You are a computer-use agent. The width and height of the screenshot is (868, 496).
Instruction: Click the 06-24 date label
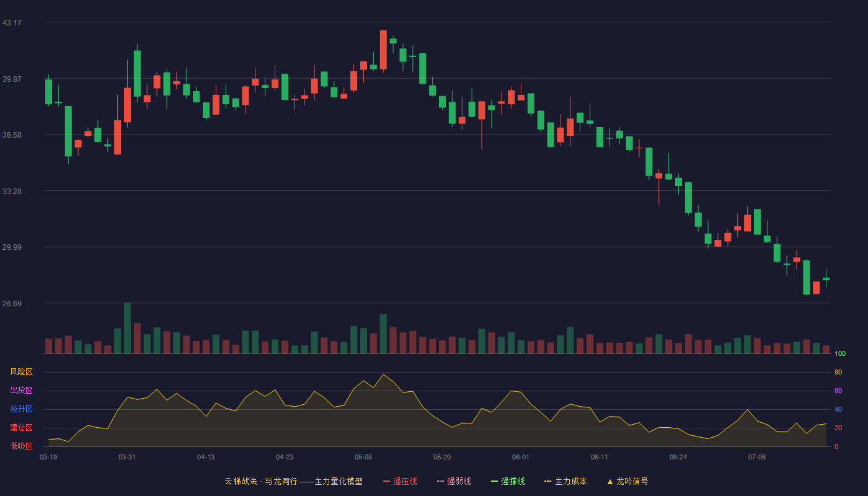(x=678, y=457)
